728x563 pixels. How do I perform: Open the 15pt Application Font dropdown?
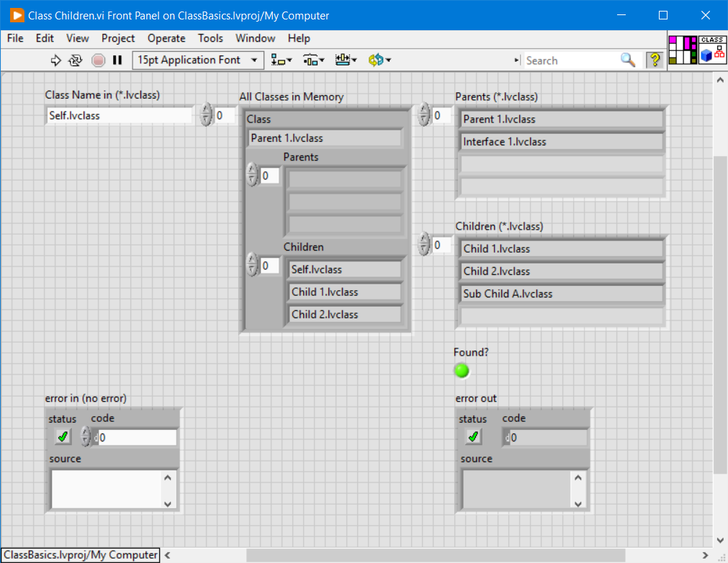(198, 60)
